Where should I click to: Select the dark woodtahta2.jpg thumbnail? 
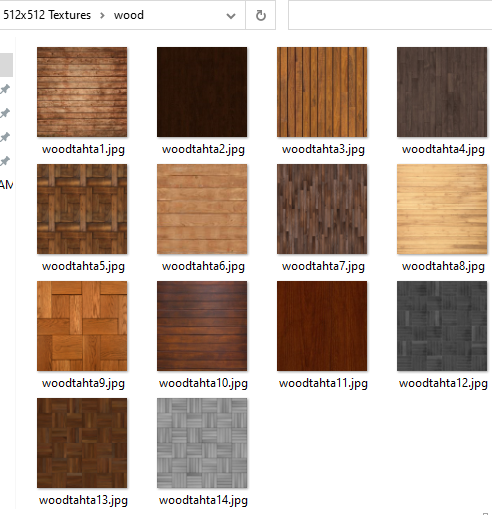click(202, 92)
